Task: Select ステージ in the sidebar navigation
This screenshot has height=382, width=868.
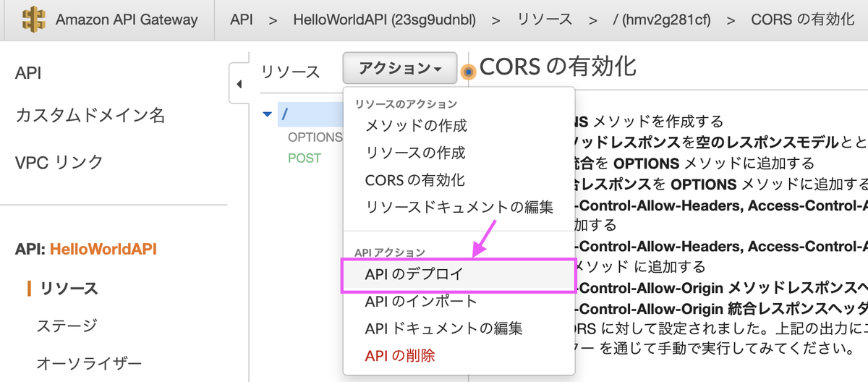Action: 66,326
